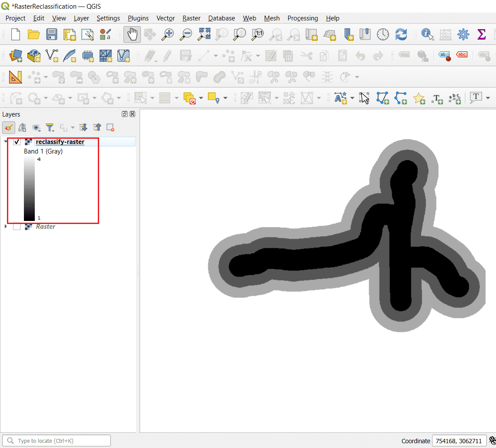Image resolution: width=496 pixels, height=448 pixels.
Task: Click the Refresh map canvas icon
Action: 401,34
